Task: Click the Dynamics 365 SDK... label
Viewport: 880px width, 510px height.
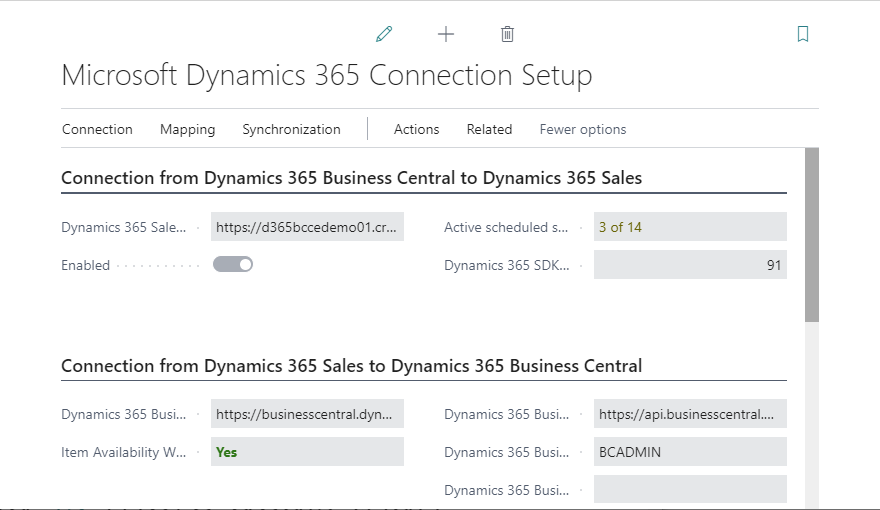Action: 506,265
